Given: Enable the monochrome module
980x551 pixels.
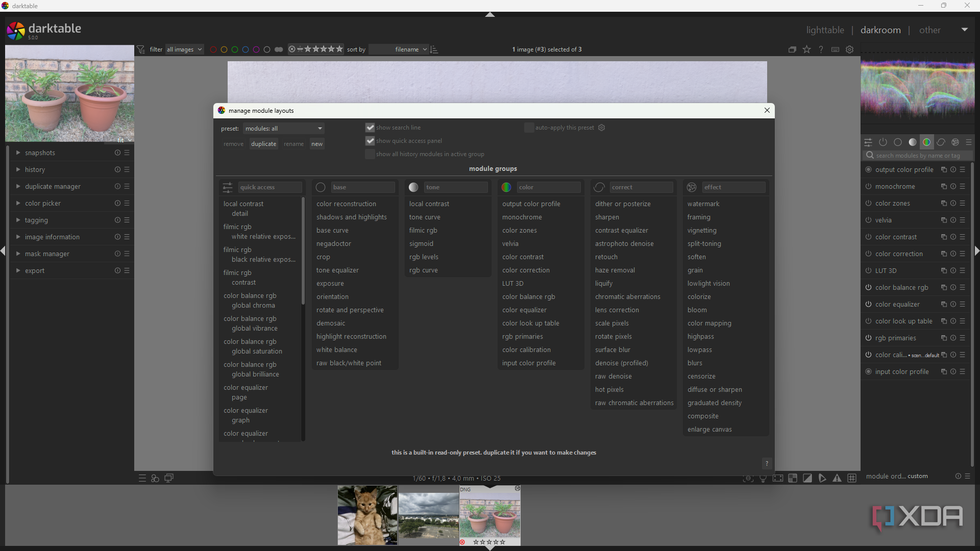Looking at the screenshot, I should pos(869,187).
